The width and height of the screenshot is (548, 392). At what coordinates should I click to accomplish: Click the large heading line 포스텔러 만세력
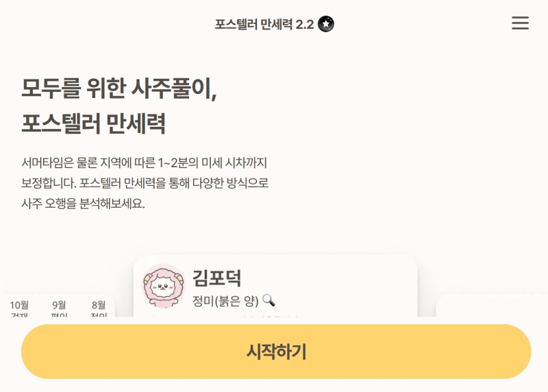click(93, 123)
